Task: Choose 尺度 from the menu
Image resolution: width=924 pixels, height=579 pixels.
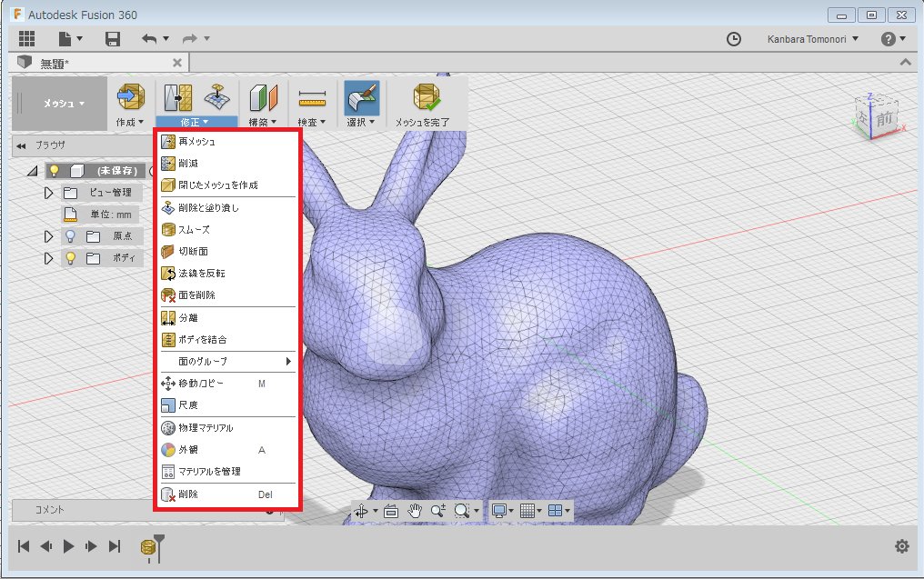Action: (x=227, y=405)
